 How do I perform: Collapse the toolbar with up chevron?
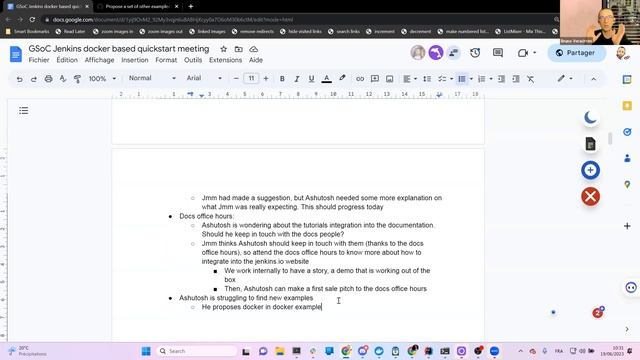click(593, 79)
